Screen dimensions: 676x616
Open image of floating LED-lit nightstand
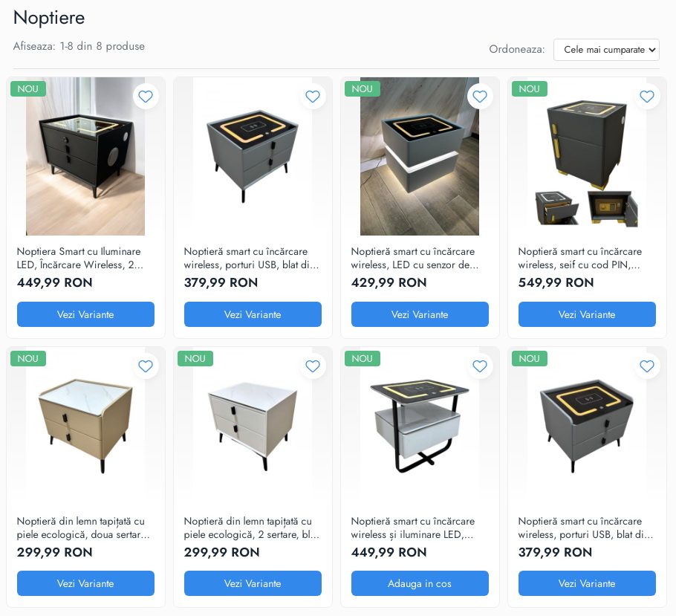[x=420, y=156]
